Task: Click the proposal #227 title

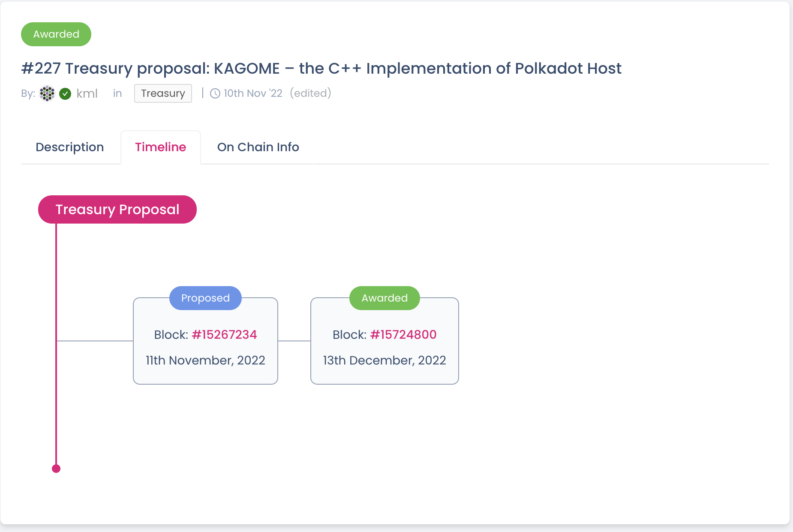Action: [321, 69]
